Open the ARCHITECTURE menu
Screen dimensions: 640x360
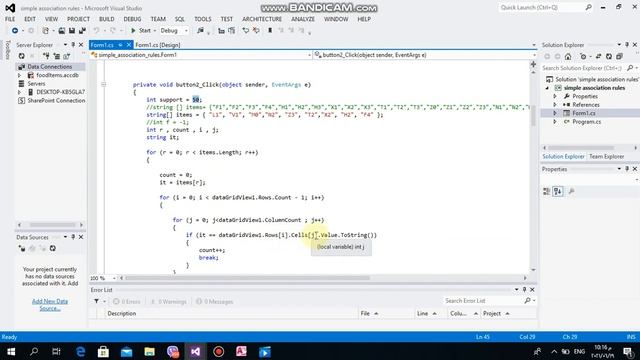coord(262,19)
